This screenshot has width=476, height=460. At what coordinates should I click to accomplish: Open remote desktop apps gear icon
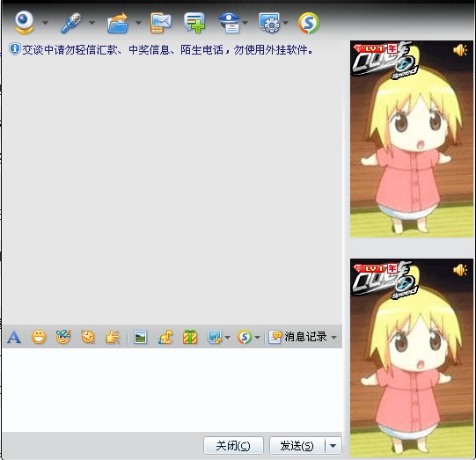pos(269,23)
